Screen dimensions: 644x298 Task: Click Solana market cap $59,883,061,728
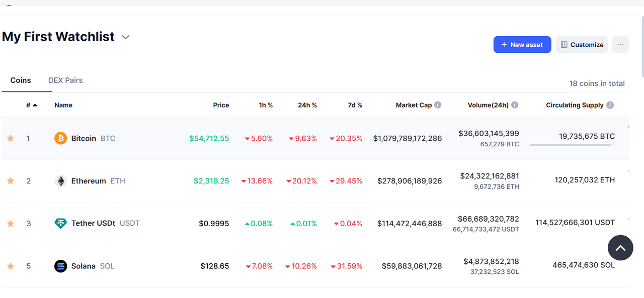click(x=412, y=266)
